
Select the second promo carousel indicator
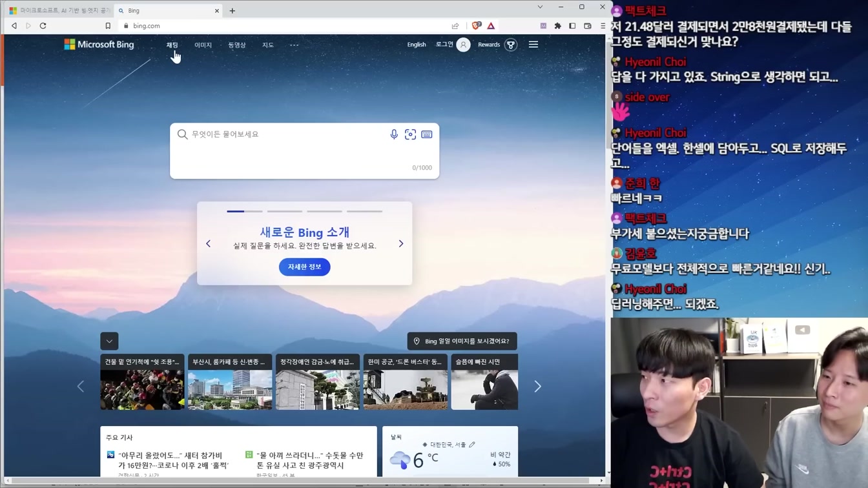coord(285,211)
